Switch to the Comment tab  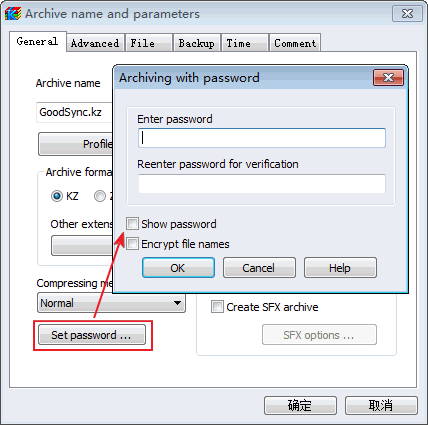click(x=295, y=43)
